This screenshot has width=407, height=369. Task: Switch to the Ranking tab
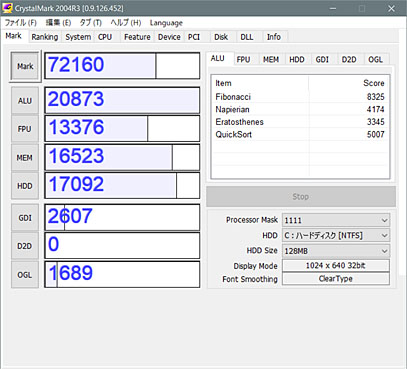tap(45, 37)
